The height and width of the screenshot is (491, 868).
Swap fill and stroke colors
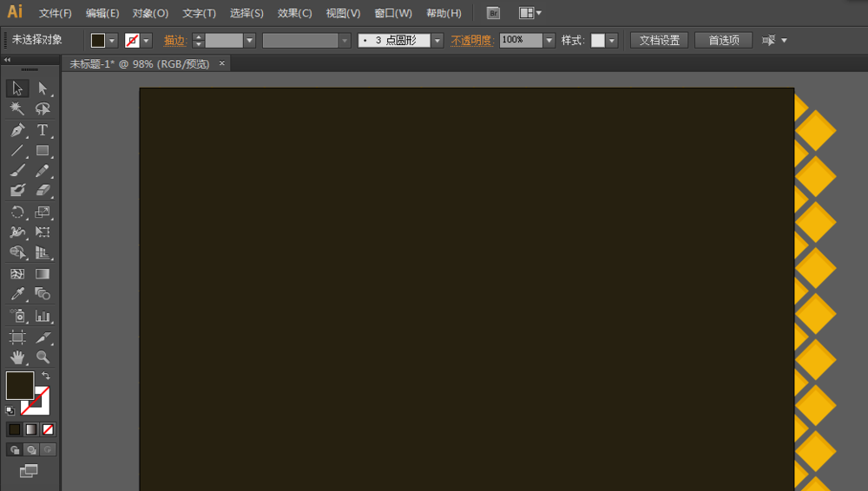pyautogui.click(x=46, y=376)
